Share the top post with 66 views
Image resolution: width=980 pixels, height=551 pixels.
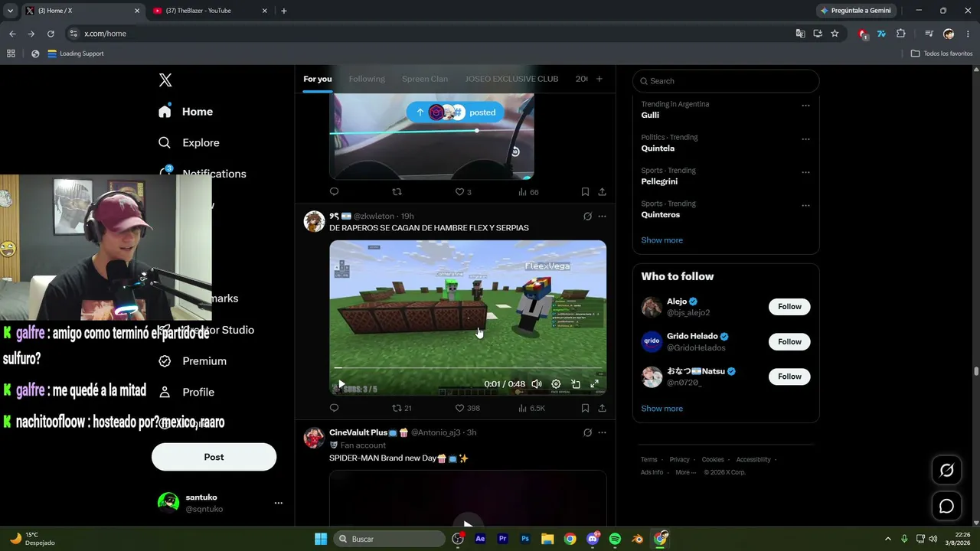tap(602, 192)
